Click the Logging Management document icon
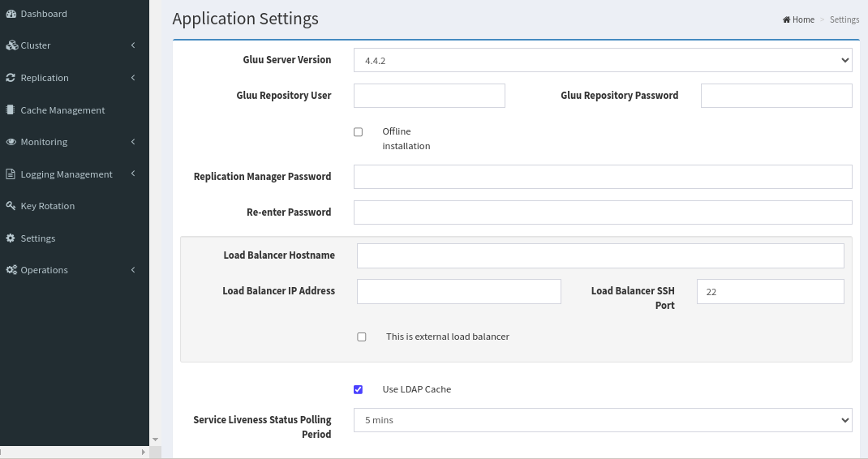Viewport: 868px width, 459px height. tap(10, 174)
